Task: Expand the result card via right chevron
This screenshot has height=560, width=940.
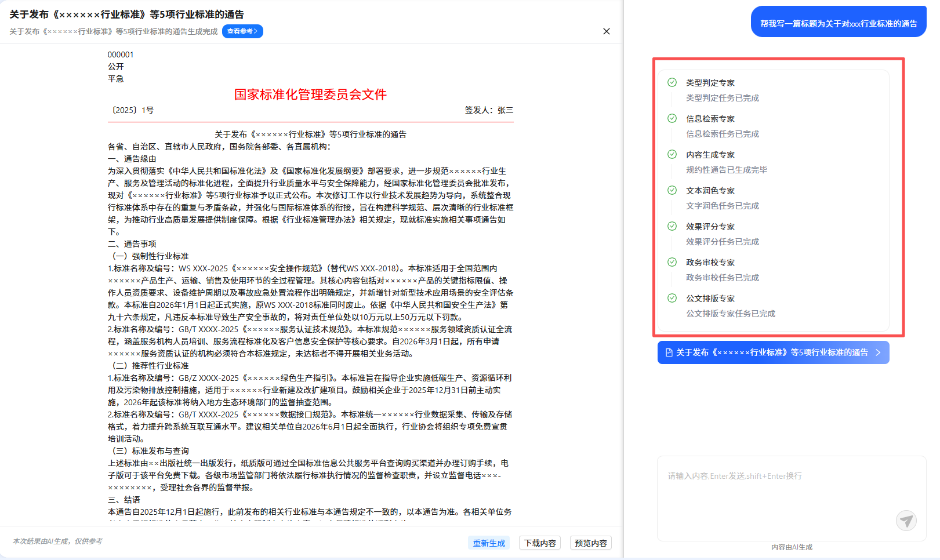Action: coord(878,352)
